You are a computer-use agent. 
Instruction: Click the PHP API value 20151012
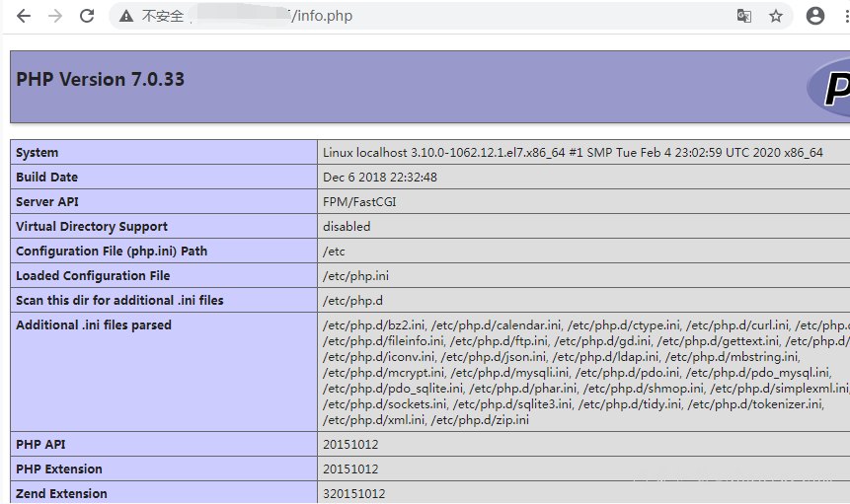coord(350,445)
